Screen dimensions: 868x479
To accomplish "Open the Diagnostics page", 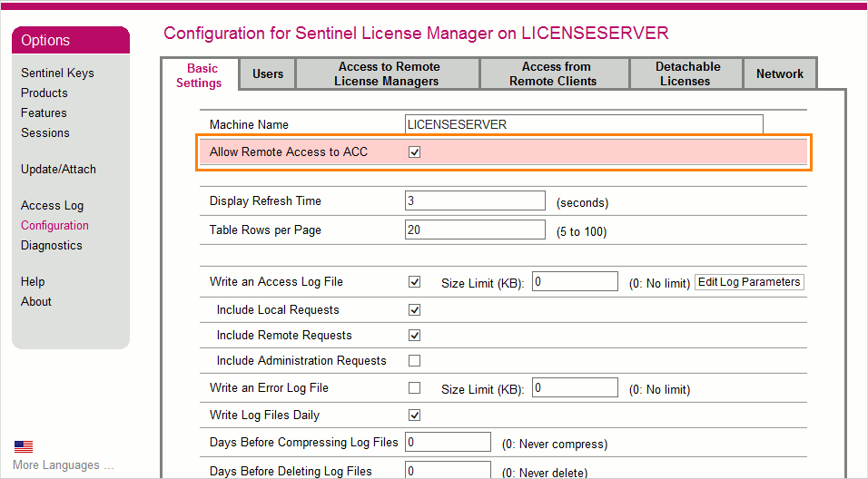I will [52, 246].
